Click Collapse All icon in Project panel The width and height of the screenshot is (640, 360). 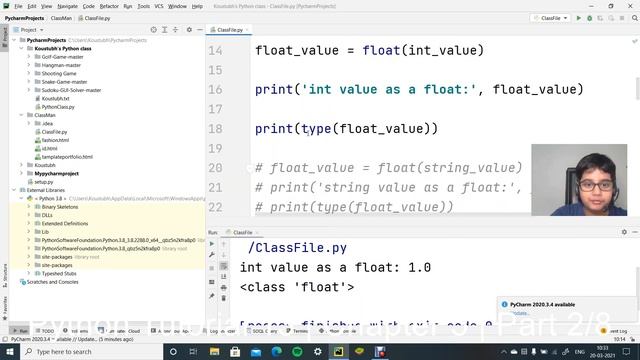tap(176, 30)
